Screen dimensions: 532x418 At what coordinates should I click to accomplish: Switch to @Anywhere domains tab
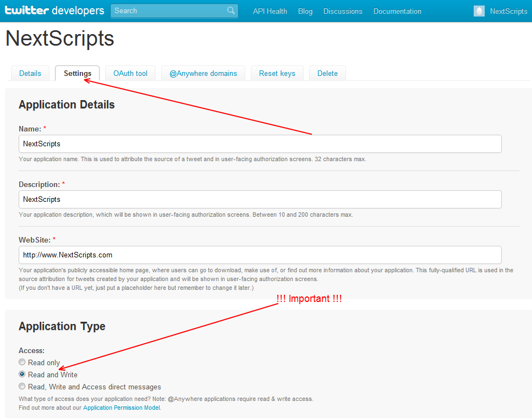pyautogui.click(x=203, y=73)
